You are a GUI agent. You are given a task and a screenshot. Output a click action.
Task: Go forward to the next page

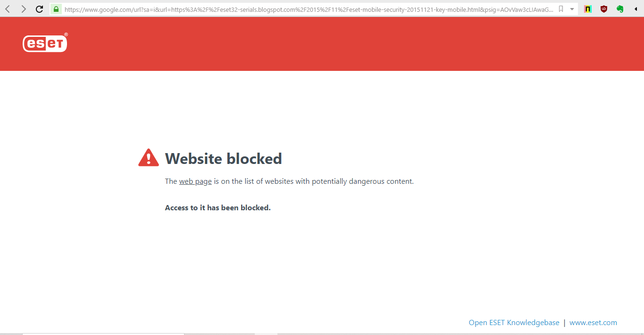24,9
